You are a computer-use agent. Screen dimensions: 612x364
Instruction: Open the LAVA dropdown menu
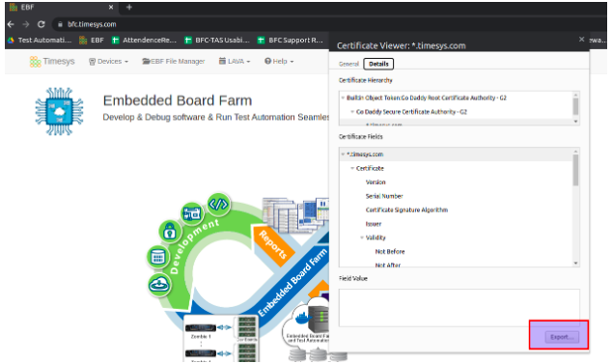(235, 62)
